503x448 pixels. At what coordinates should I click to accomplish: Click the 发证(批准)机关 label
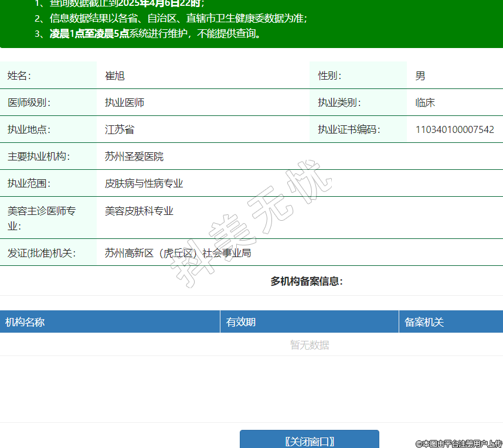[x=42, y=253]
